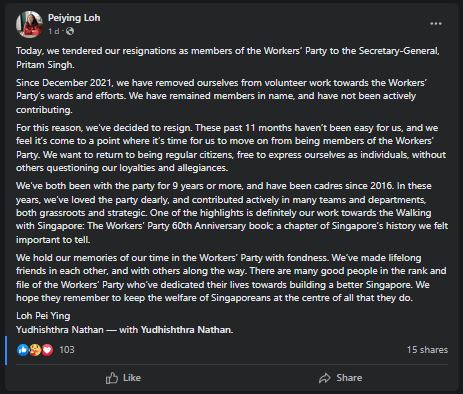Click the 1d post timestamp
This screenshot has width=463, height=394.
[x=54, y=31]
